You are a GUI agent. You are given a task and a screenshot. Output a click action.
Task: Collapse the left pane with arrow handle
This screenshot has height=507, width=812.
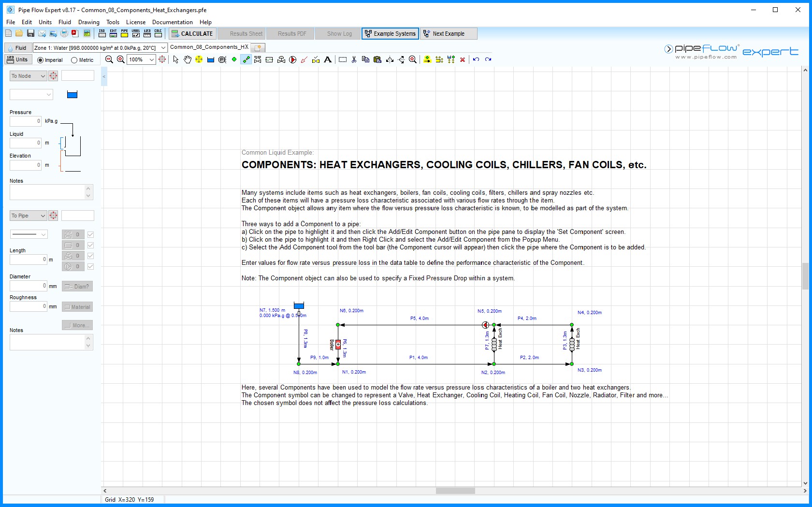pos(103,76)
